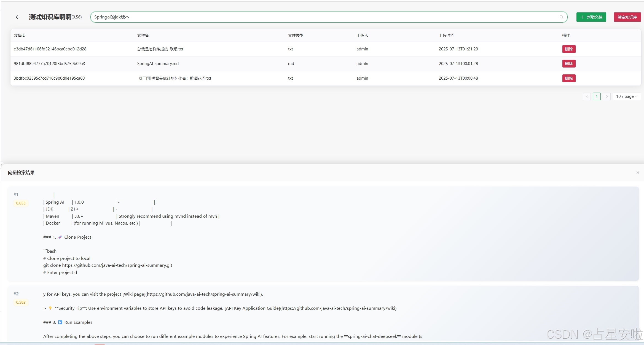Image resolution: width=644 pixels, height=345 pixels.
Task: Click the 'Run Examples' heading text
Action: tap(78, 322)
